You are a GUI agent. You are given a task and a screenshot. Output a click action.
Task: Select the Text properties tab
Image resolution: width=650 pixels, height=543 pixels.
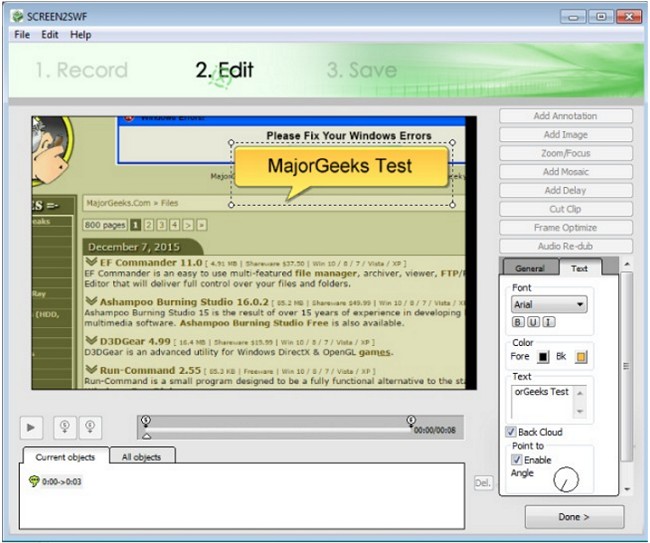click(x=580, y=268)
